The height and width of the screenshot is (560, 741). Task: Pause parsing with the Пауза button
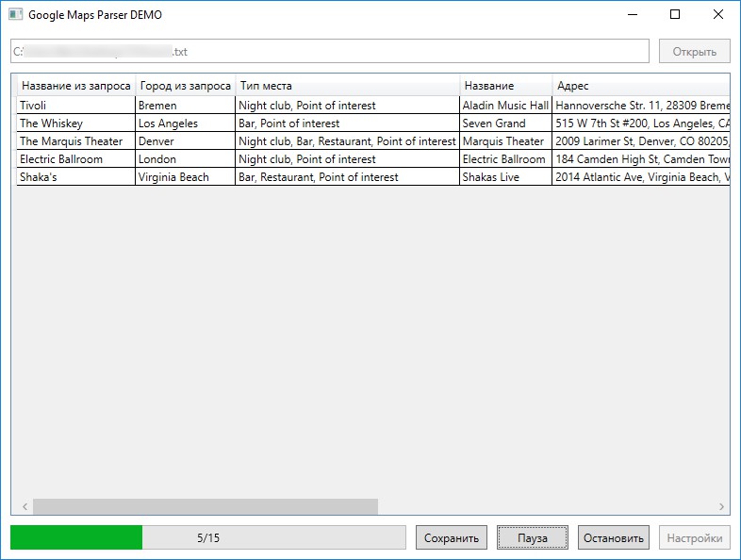pyautogui.click(x=532, y=537)
